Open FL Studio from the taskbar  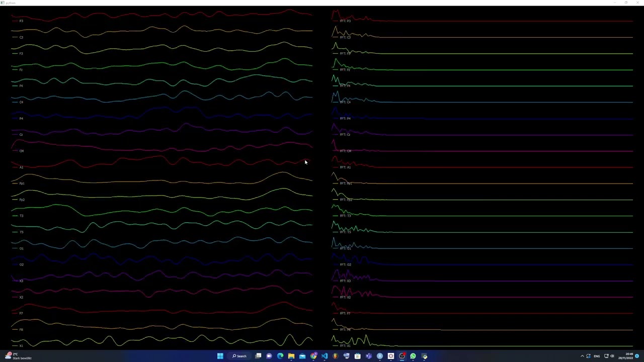(x=335, y=356)
